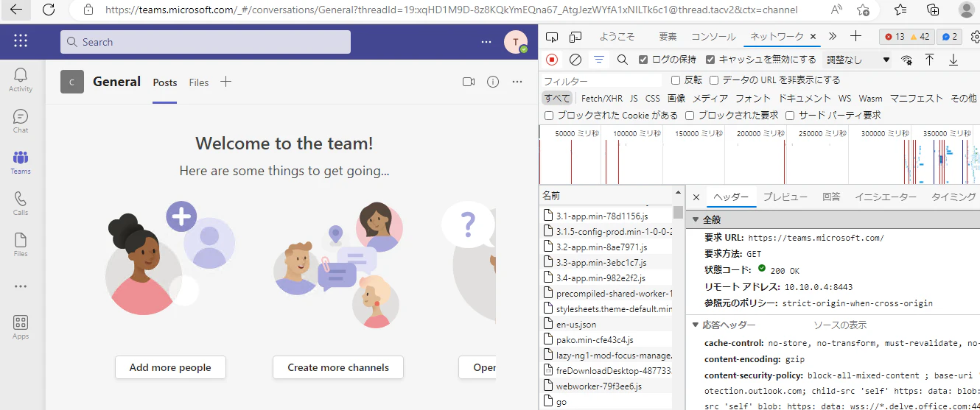Viewport: 980px width, 410px height.
Task: Open the Teams app launcher waffle icon
Action: pyautogui.click(x=21, y=41)
